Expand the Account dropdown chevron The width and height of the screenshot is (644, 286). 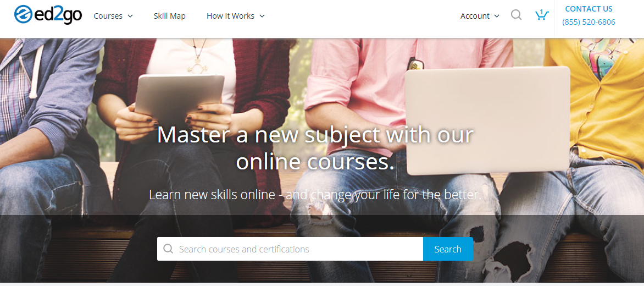497,16
